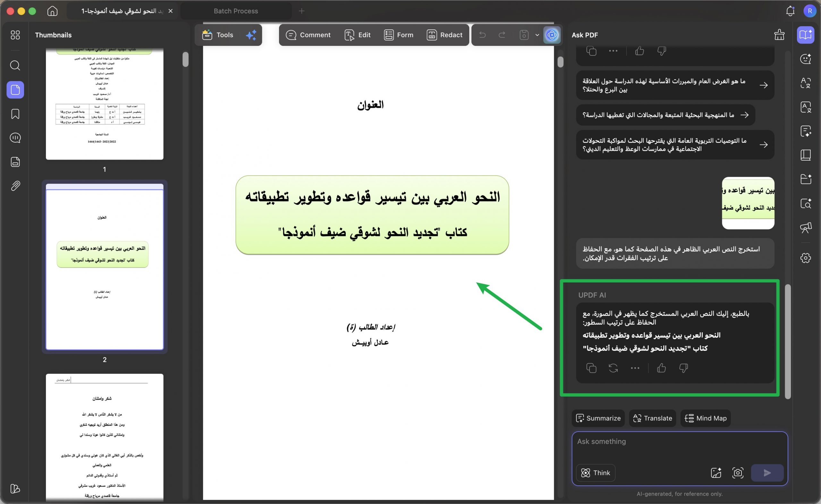This screenshot has height=504, width=821.
Task: Open the Search panel in left sidebar
Action: 15,65
